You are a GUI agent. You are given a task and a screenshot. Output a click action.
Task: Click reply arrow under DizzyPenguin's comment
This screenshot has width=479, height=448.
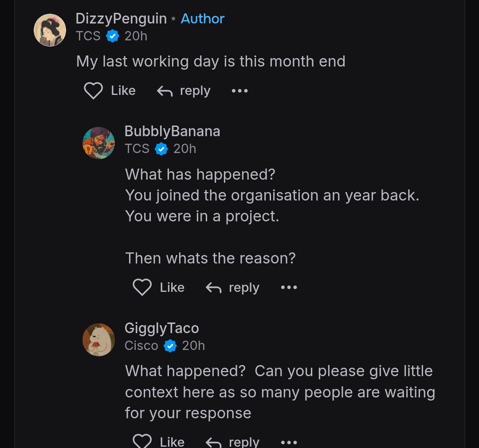tap(165, 91)
